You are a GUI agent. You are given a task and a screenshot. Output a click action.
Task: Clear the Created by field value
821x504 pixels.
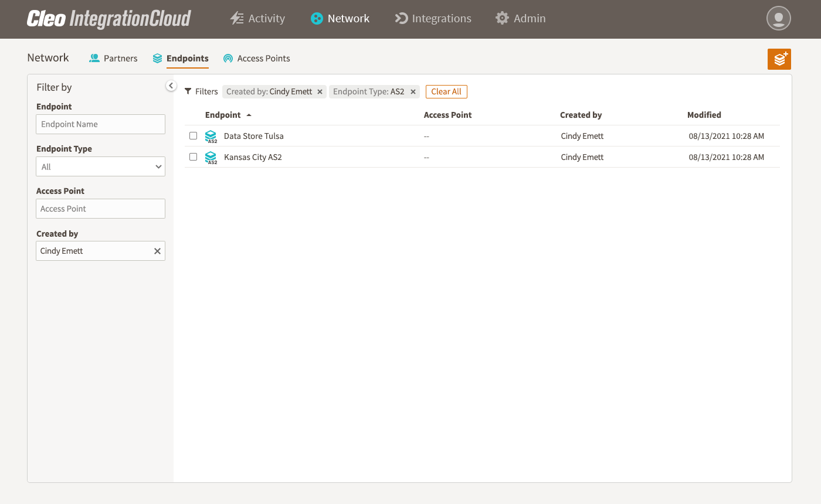(x=157, y=251)
